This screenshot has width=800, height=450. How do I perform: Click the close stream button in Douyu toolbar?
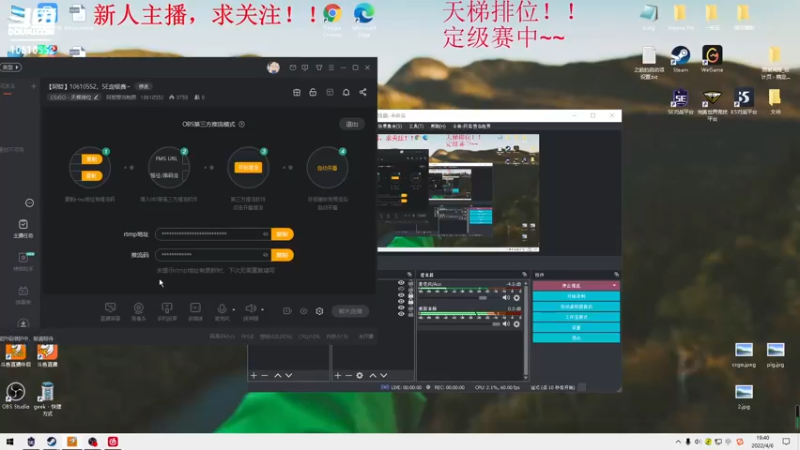[350, 311]
